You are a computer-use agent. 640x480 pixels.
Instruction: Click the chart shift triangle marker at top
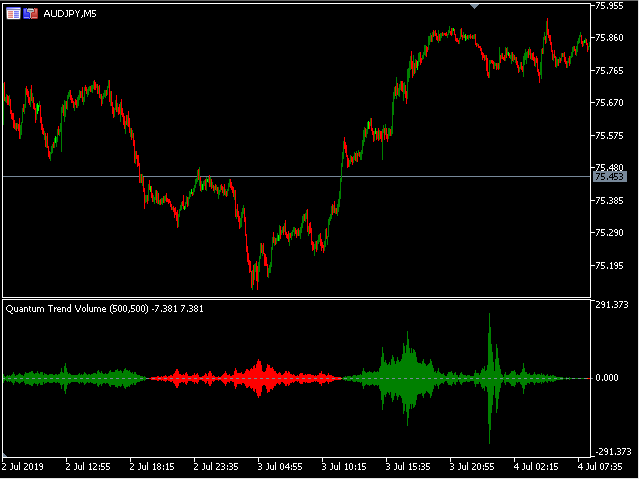[474, 6]
